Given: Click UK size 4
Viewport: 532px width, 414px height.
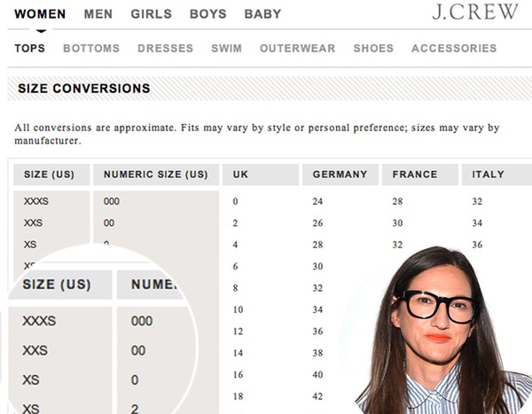Looking at the screenshot, I should [235, 245].
